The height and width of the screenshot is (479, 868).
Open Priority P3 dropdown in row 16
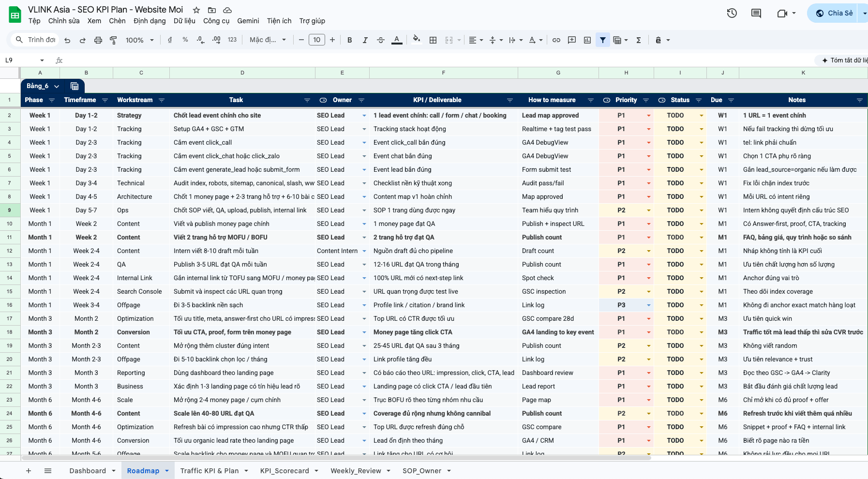click(649, 305)
